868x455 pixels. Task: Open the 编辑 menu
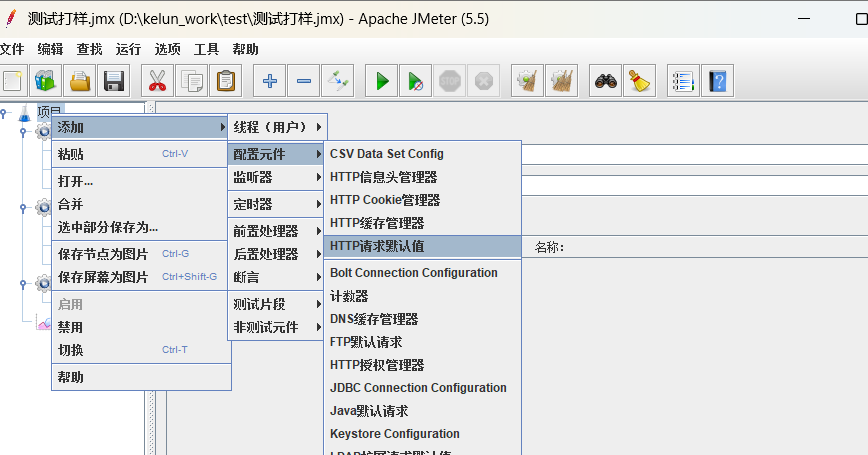pyautogui.click(x=50, y=49)
